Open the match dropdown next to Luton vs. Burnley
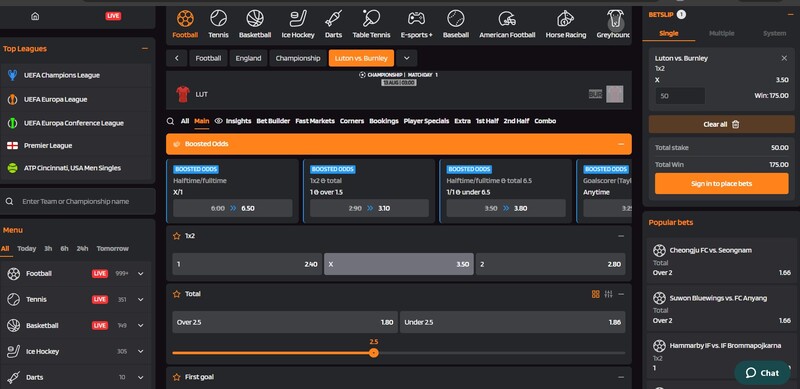Viewport: 800px width, 389px height. pyautogui.click(x=407, y=58)
